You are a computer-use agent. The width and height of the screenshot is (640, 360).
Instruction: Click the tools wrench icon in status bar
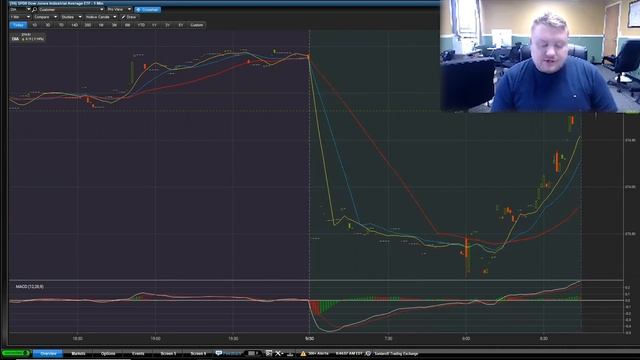(279, 353)
